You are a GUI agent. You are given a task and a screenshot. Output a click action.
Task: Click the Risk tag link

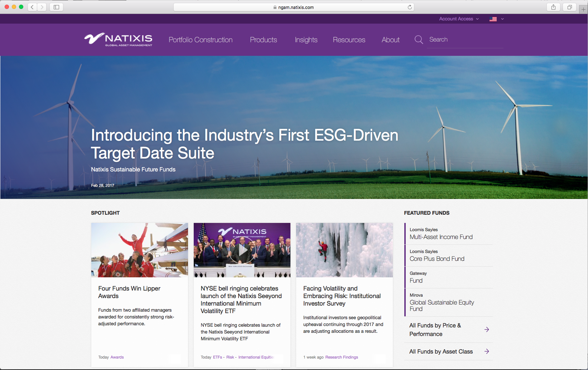pyautogui.click(x=230, y=357)
